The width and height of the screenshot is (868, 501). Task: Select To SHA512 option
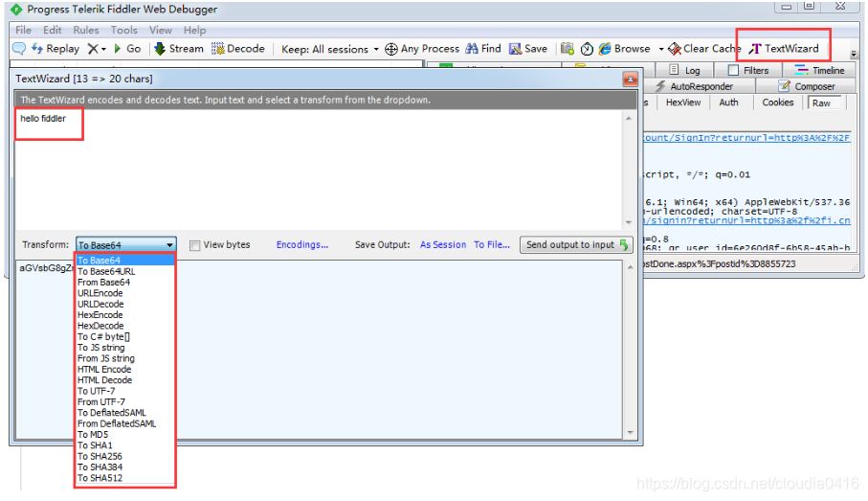click(x=125, y=478)
